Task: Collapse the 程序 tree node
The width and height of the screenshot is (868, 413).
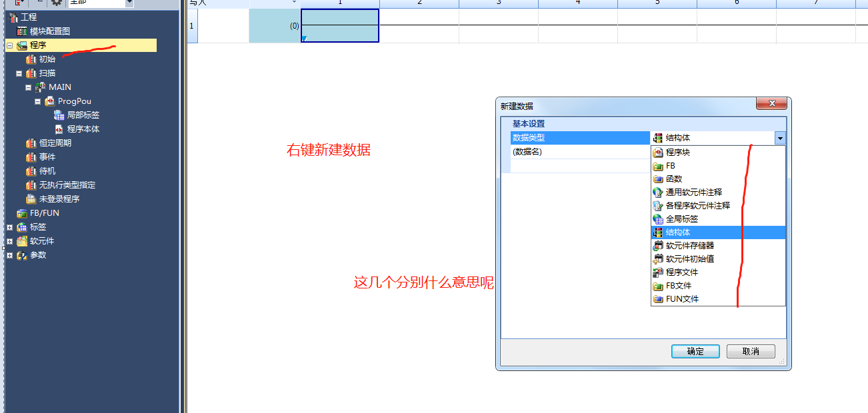Action: (9, 45)
